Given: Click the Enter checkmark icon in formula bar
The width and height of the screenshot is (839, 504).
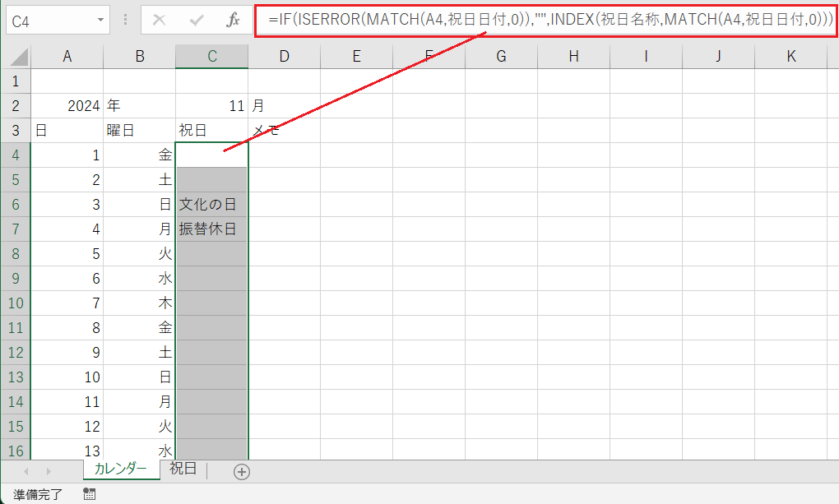Looking at the screenshot, I should point(197,20).
